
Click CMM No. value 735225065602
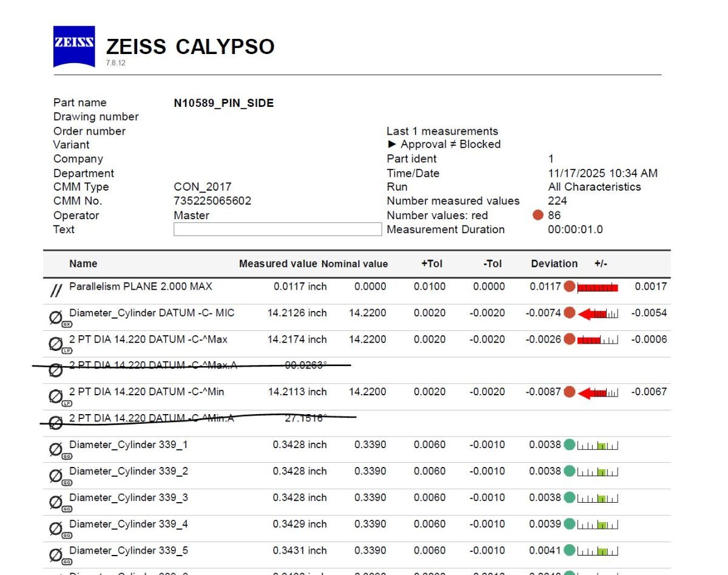(212, 201)
